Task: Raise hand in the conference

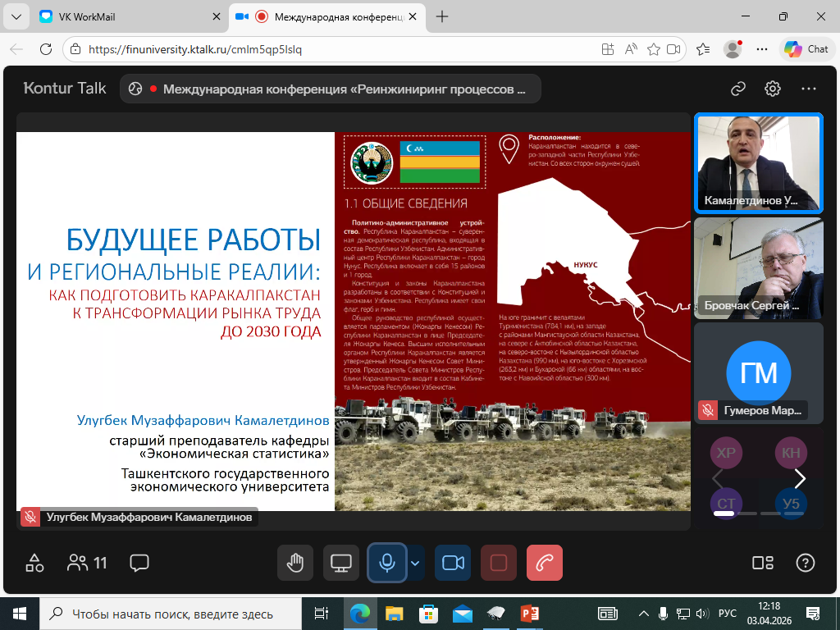Action: [x=295, y=563]
